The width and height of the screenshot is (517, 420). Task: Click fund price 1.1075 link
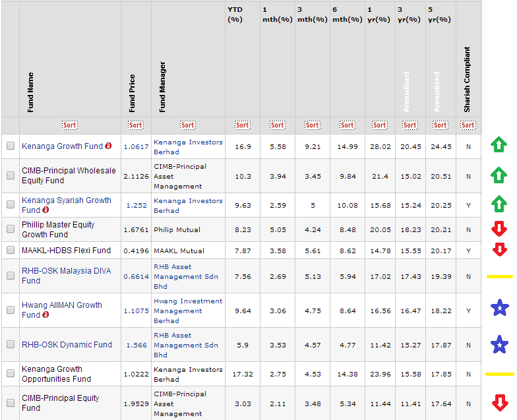136,311
